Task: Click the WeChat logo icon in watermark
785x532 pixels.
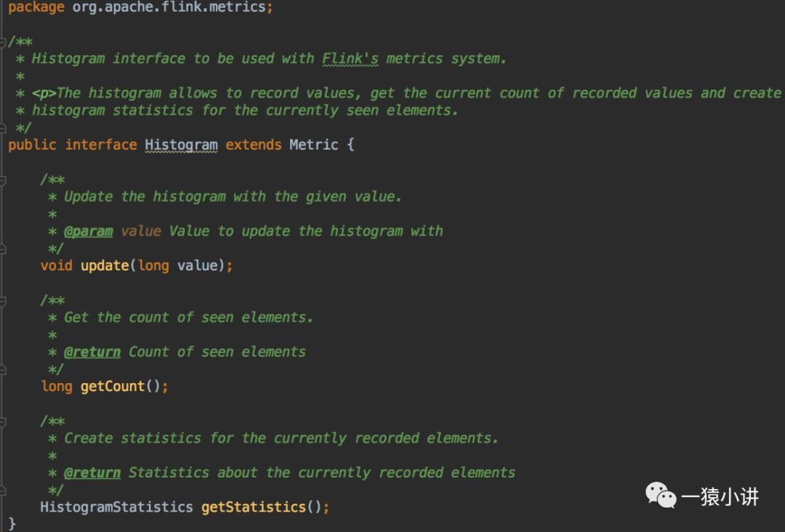Action: (661, 496)
